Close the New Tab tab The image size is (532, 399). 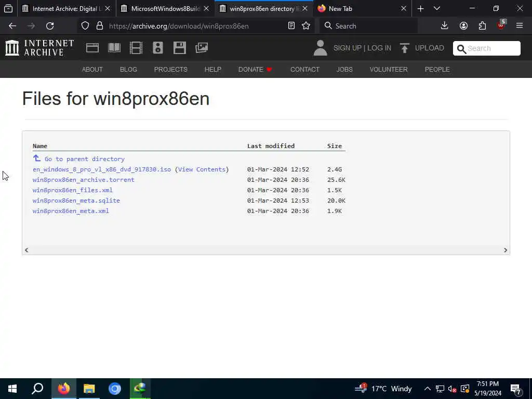403,9
